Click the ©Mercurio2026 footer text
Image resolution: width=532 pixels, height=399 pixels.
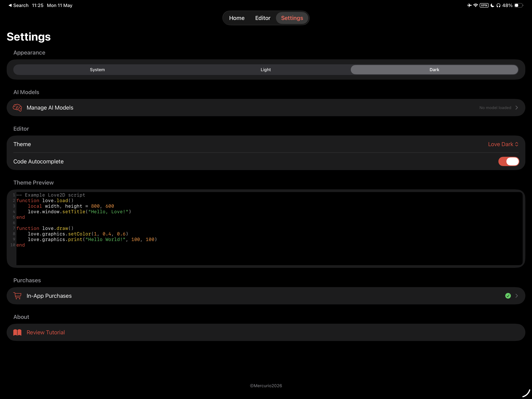(x=266, y=386)
